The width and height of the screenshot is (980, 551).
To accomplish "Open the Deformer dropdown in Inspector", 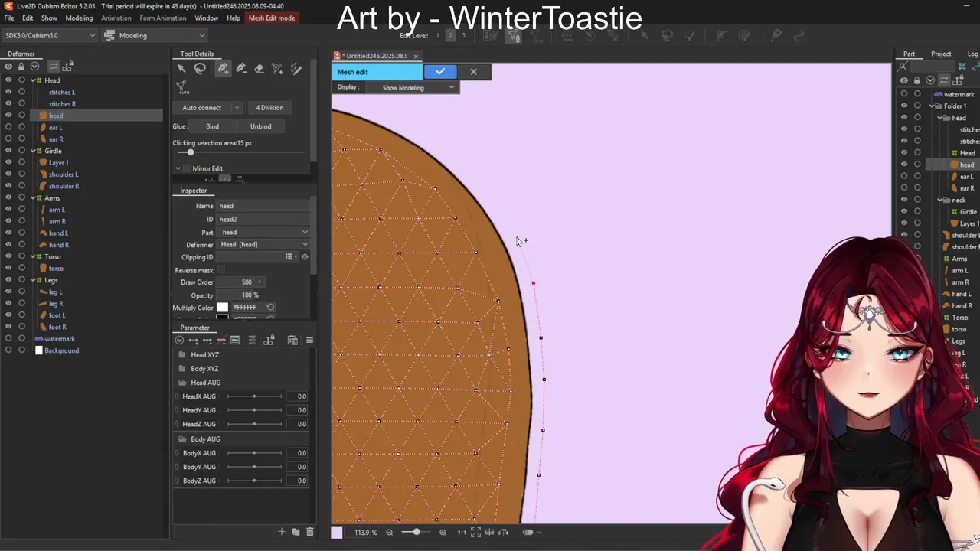I will pos(264,244).
